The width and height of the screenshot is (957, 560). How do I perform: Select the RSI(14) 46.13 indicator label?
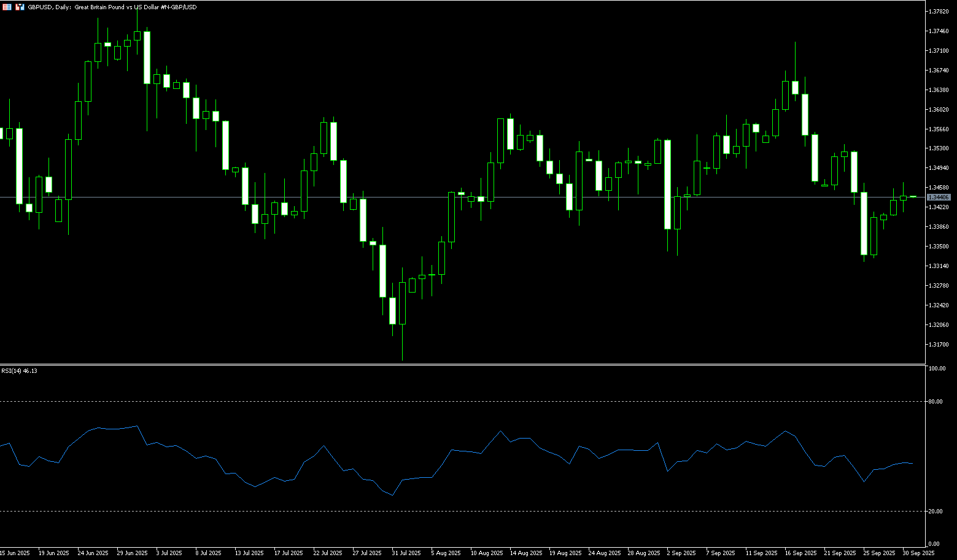pyautogui.click(x=19, y=371)
